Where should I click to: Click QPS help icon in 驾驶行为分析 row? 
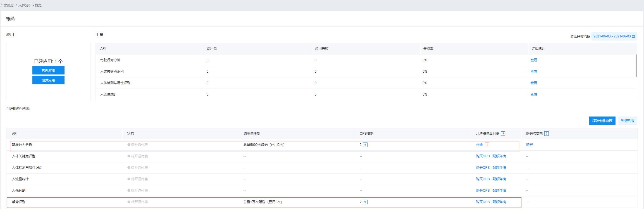tap(365, 145)
